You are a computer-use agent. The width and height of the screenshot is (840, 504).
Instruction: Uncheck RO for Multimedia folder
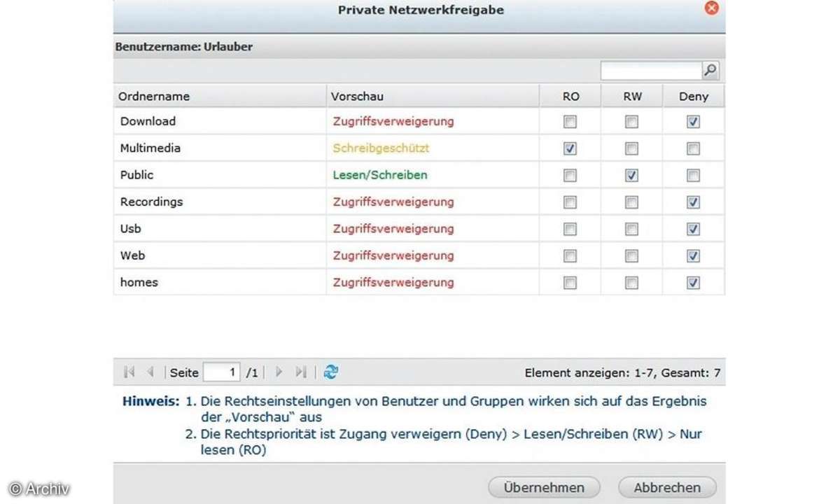coord(570,148)
